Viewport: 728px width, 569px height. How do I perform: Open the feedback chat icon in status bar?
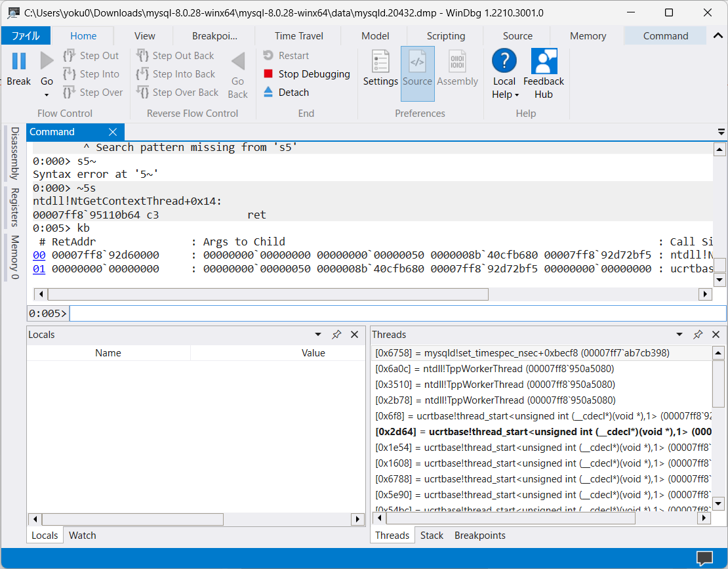click(705, 558)
